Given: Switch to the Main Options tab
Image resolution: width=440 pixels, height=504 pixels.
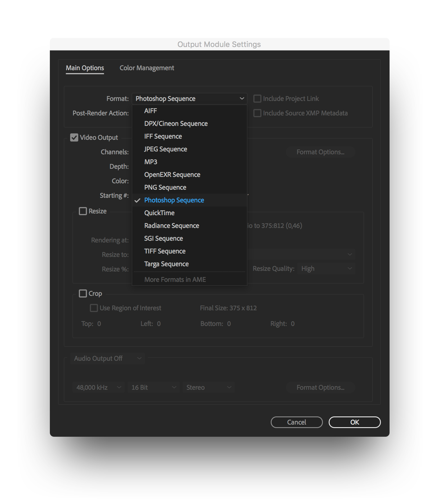Looking at the screenshot, I should [x=85, y=68].
